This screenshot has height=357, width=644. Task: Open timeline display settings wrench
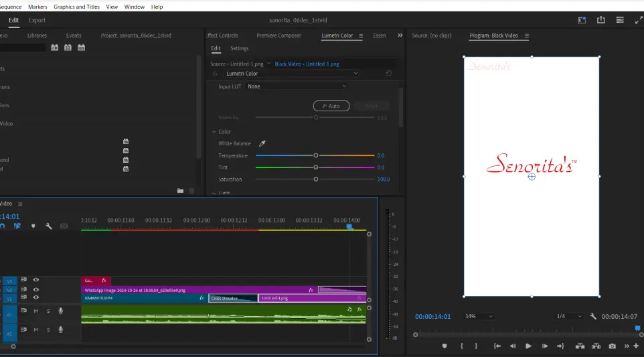pyautogui.click(x=48, y=226)
